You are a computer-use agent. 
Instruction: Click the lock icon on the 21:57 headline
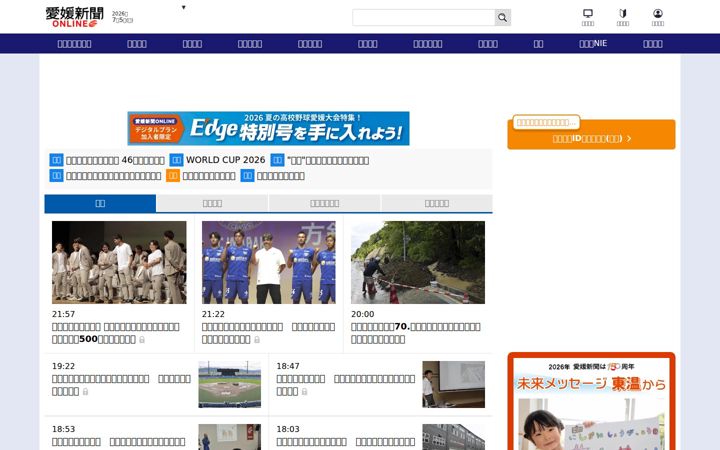[142, 339]
